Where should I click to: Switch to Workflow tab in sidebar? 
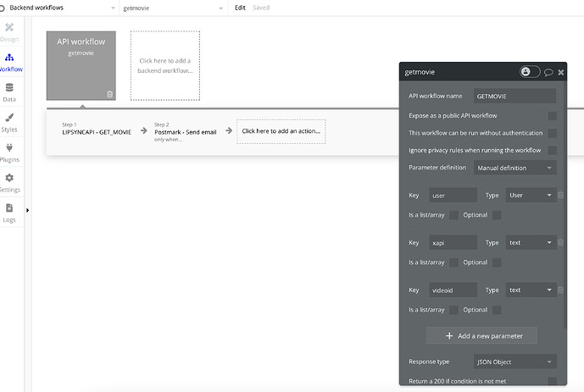point(11,63)
